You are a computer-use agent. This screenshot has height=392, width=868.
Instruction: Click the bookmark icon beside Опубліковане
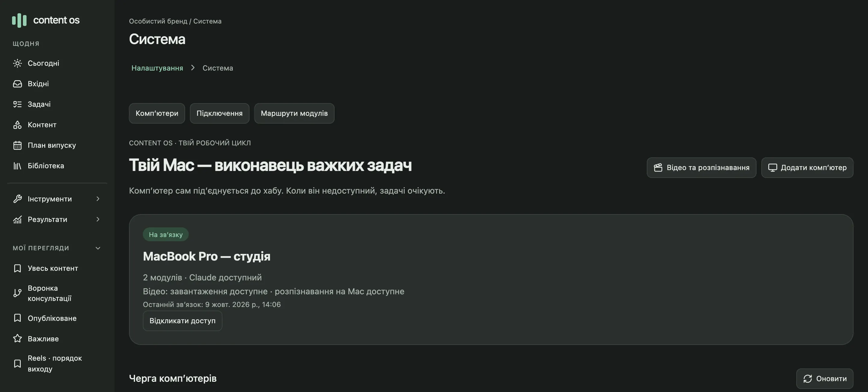[17, 318]
